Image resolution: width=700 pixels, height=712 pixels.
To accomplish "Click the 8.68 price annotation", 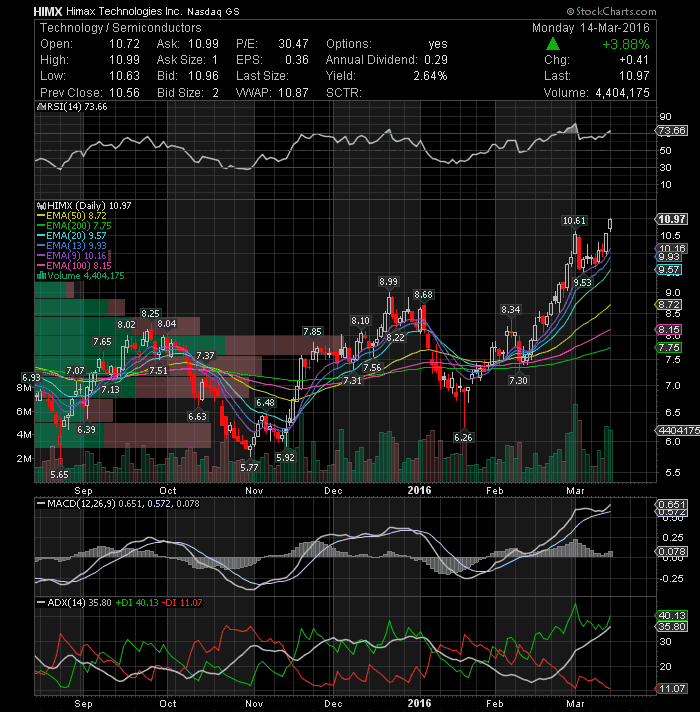I will pyautogui.click(x=423, y=295).
